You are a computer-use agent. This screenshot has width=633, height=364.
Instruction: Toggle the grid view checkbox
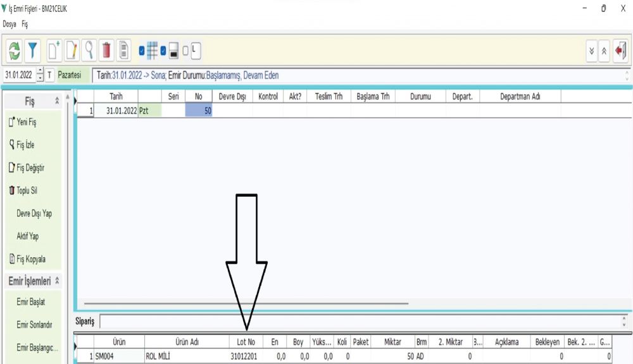pyautogui.click(x=142, y=50)
